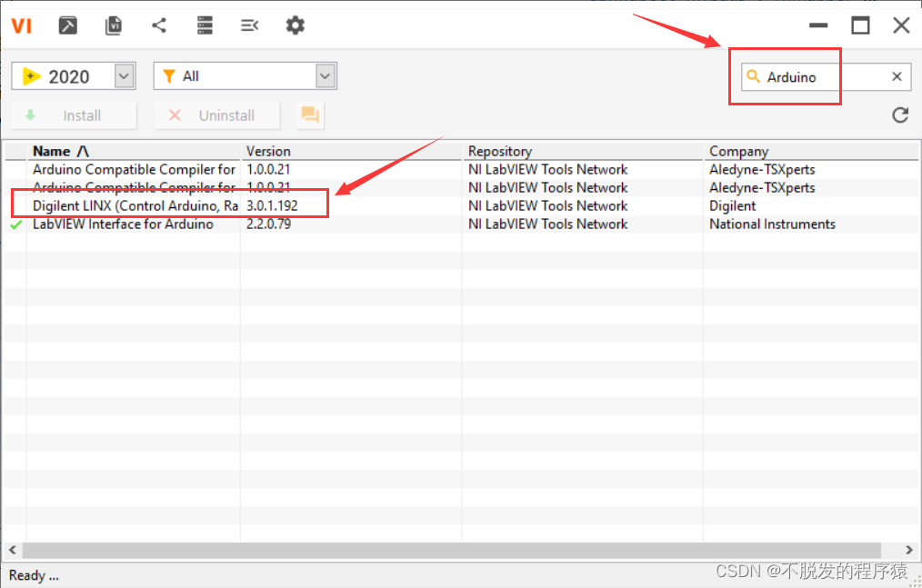The width and height of the screenshot is (922, 588).
Task: Click the yellow filter funnel icon
Action: coord(171,75)
